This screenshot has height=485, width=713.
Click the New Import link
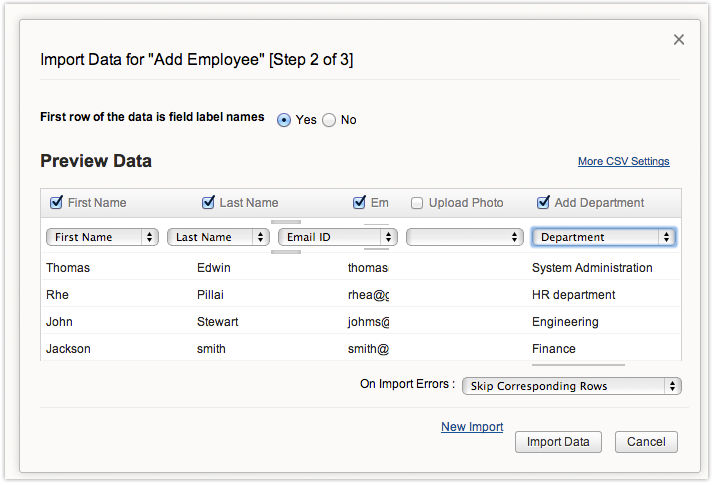pos(472,427)
